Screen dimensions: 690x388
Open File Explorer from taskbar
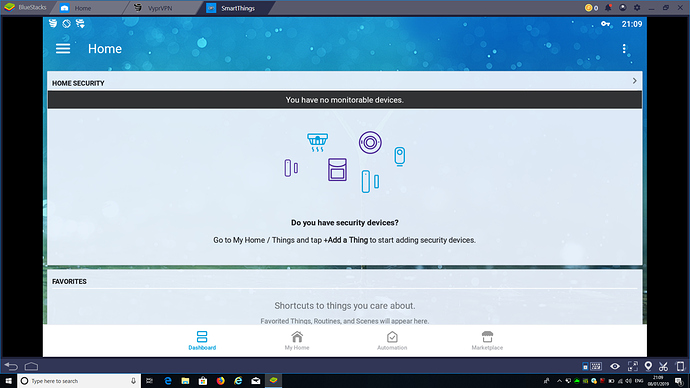(x=185, y=381)
